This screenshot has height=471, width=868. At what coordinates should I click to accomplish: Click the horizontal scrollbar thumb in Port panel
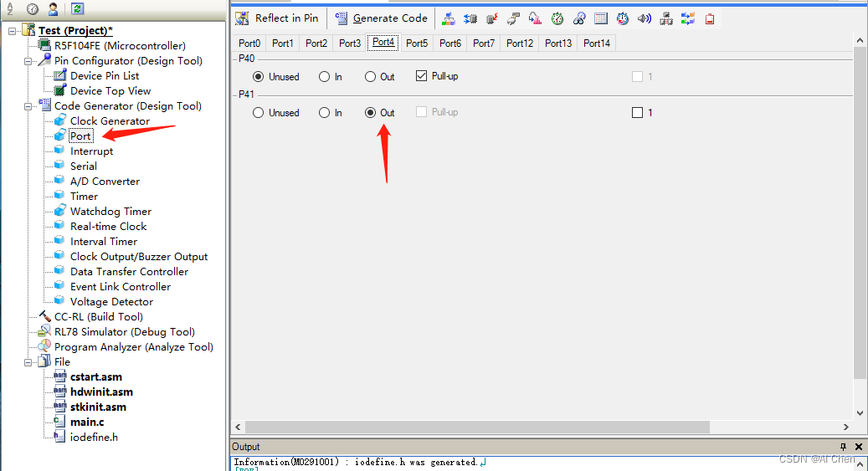[x=477, y=427]
